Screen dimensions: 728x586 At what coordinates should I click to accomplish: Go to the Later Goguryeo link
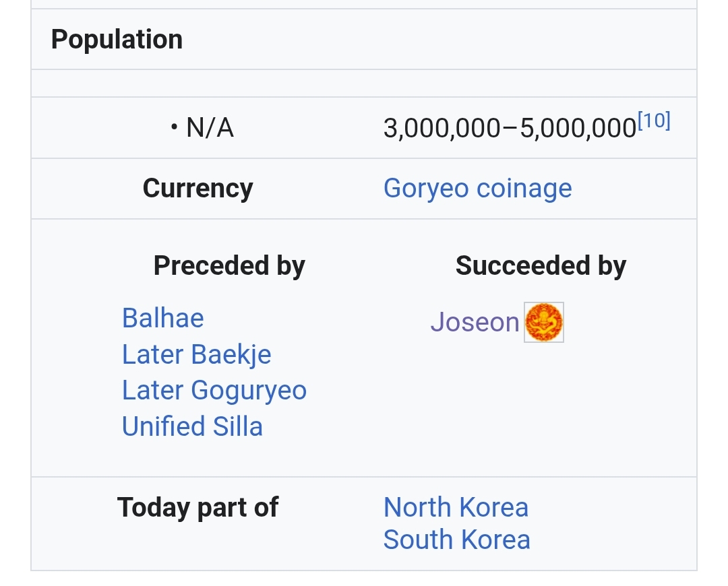[x=214, y=390]
